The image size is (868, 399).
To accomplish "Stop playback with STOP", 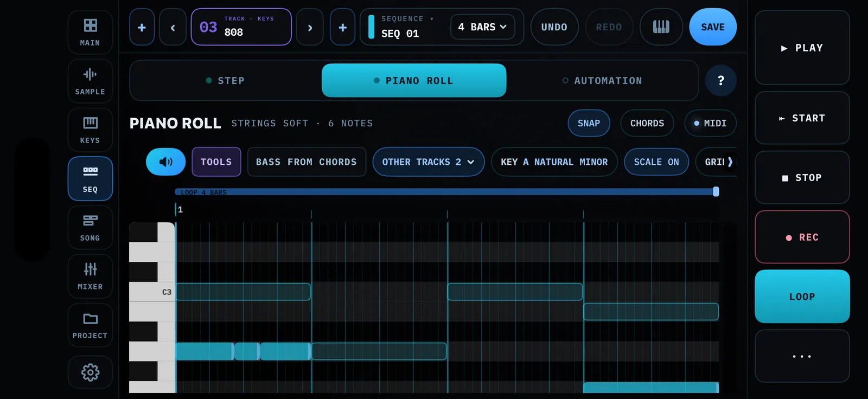I will click(x=802, y=177).
